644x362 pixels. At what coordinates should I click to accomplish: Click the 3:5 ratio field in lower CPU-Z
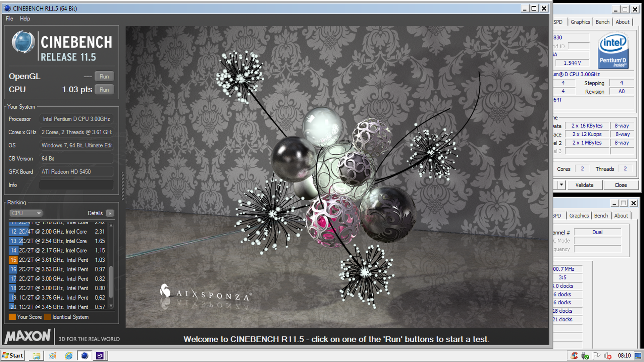(x=568, y=277)
